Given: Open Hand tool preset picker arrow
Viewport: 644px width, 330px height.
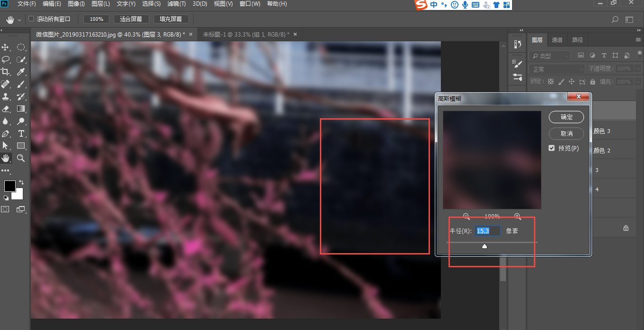Looking at the screenshot, I should click(19, 19).
